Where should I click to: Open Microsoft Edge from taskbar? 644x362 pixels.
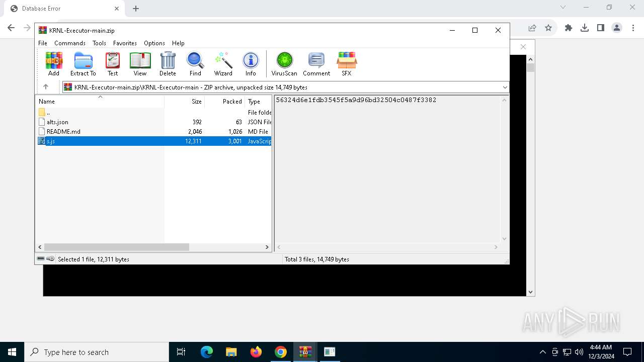pyautogui.click(x=207, y=352)
